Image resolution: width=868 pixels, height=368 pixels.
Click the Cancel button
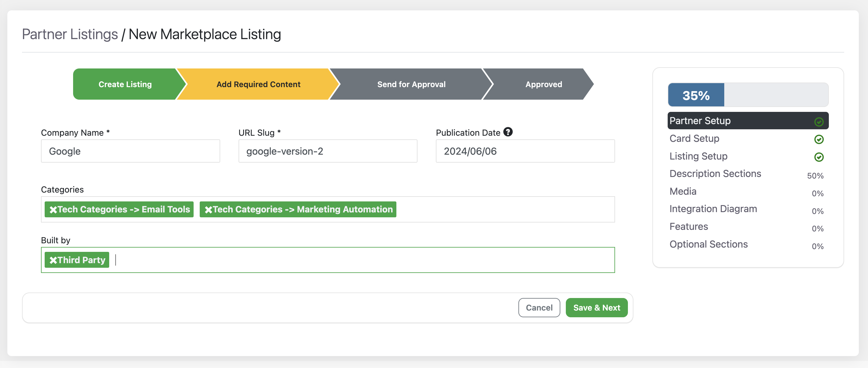(x=539, y=308)
